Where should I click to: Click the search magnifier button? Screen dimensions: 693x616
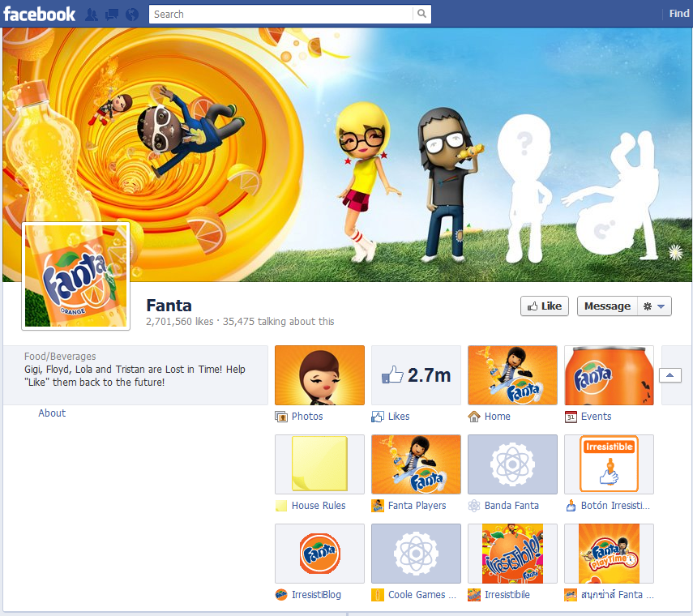(421, 14)
